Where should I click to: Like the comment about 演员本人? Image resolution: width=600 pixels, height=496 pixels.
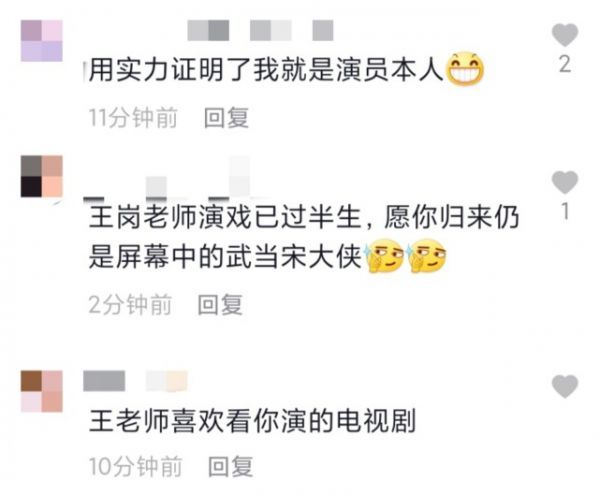[565, 35]
